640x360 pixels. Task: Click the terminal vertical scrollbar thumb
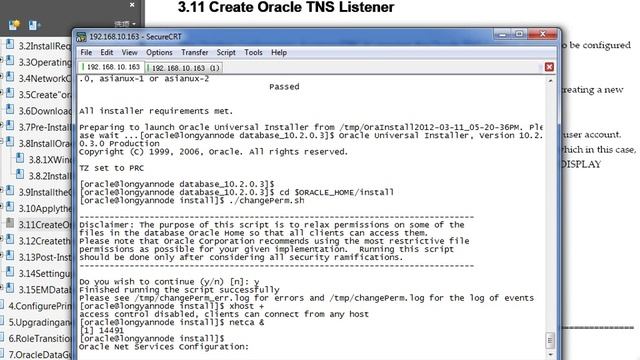click(550, 340)
